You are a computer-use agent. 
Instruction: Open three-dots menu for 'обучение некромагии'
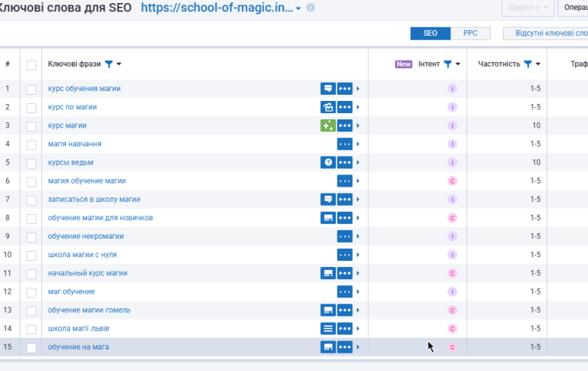coord(345,236)
